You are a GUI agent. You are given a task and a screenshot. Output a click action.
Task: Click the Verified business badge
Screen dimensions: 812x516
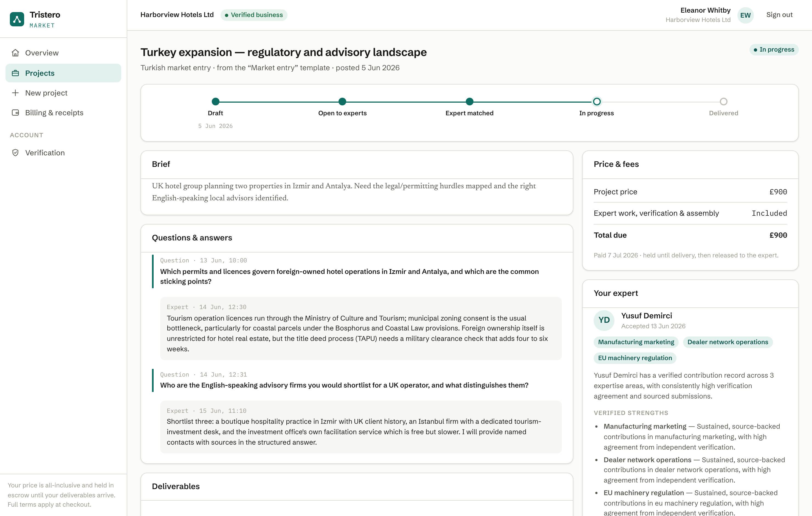(x=254, y=15)
